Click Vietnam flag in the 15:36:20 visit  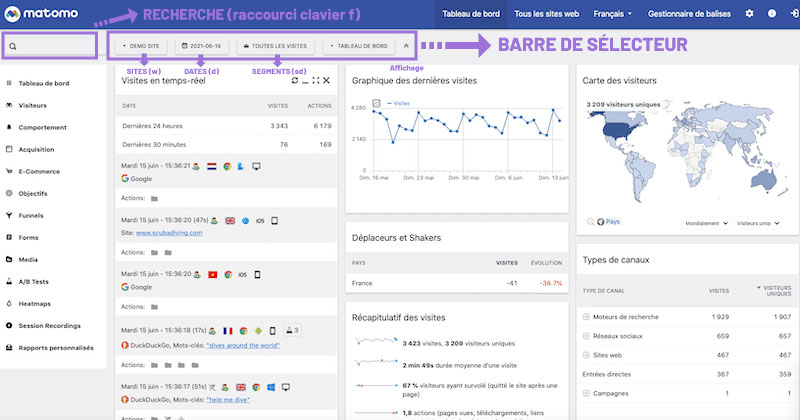(x=213, y=275)
